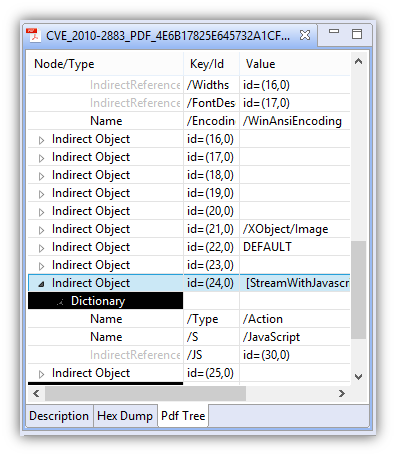Maximize the editor view pane
Image resolution: width=396 pixels, height=456 pixels.
(357, 34)
